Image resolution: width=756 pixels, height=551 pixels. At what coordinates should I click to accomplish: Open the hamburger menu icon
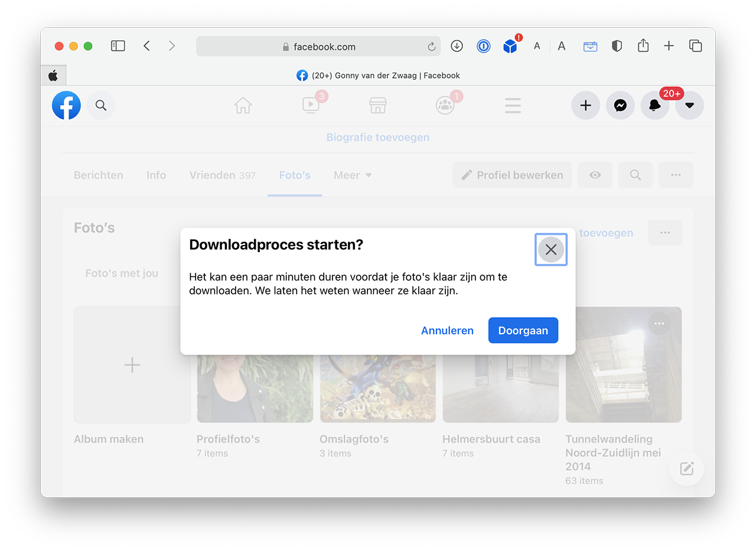pyautogui.click(x=513, y=106)
